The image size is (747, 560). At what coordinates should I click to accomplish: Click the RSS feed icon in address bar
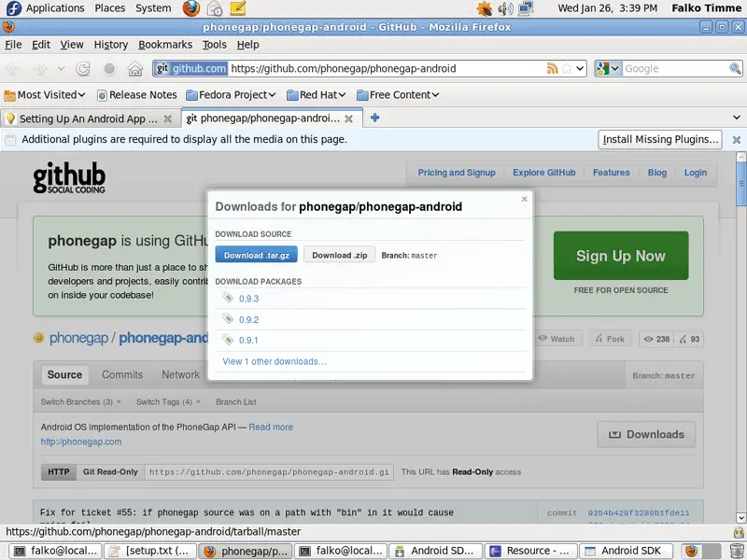552,68
